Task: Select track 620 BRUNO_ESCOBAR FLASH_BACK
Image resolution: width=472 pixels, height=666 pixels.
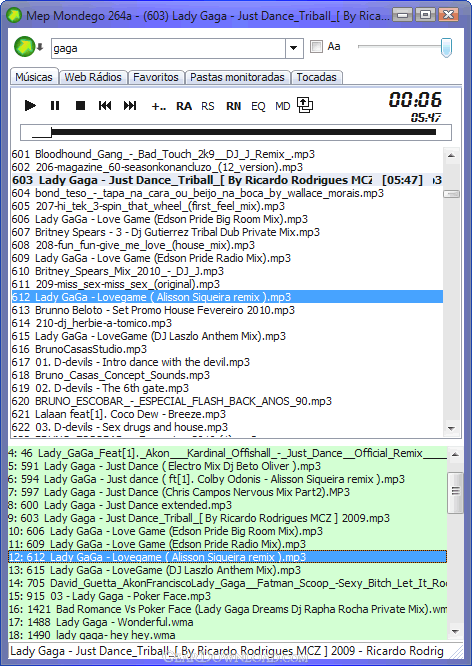Action: (x=227, y=401)
